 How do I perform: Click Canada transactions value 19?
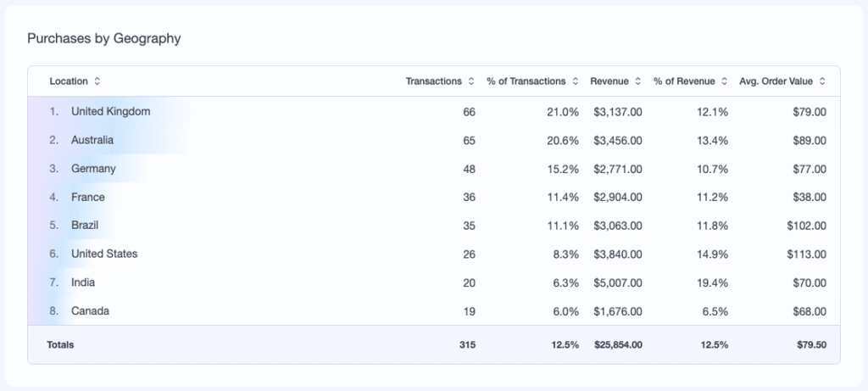(x=469, y=311)
